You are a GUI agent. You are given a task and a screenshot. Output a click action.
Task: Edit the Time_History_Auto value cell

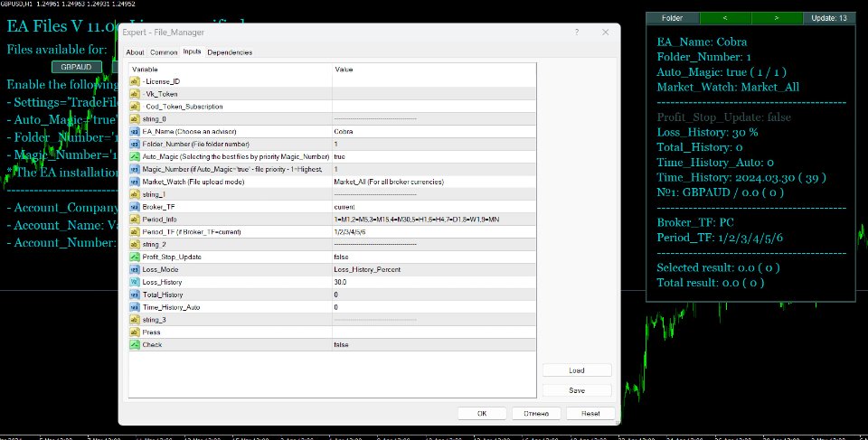(x=434, y=307)
